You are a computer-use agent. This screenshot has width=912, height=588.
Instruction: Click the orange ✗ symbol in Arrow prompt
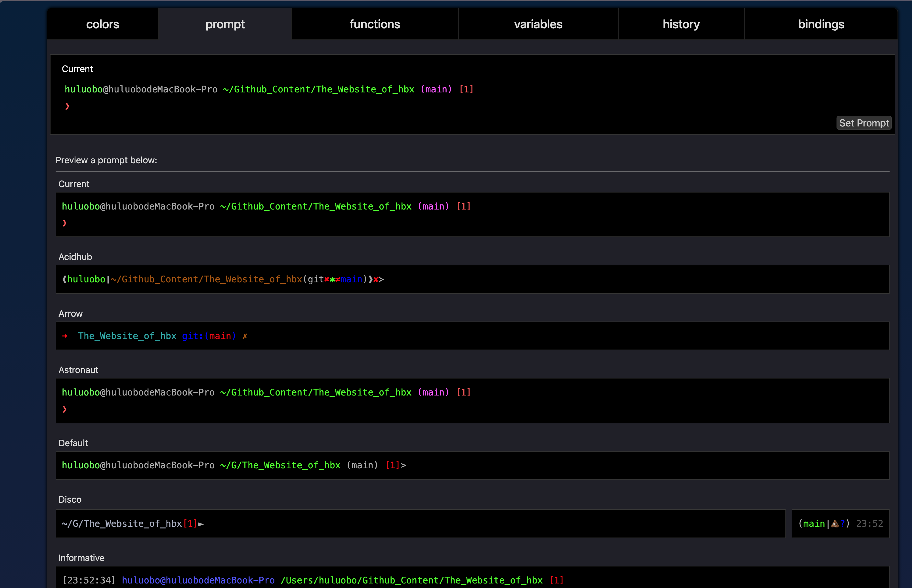[x=245, y=336]
